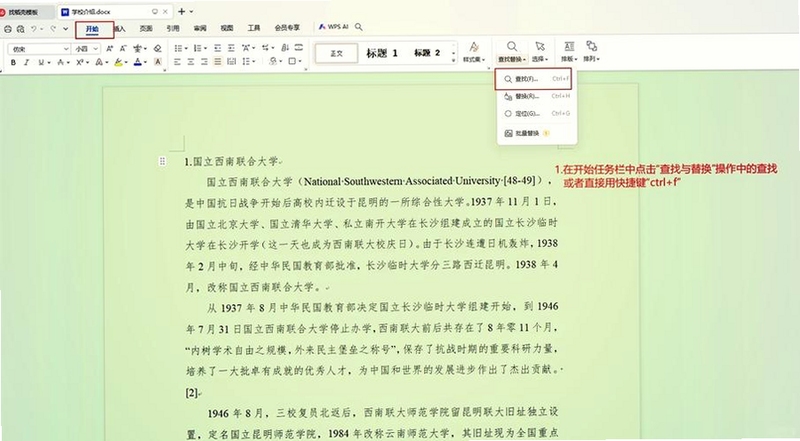Image resolution: width=800 pixels, height=441 pixels.
Task: Click the print icon in quick access
Action: 8,29
